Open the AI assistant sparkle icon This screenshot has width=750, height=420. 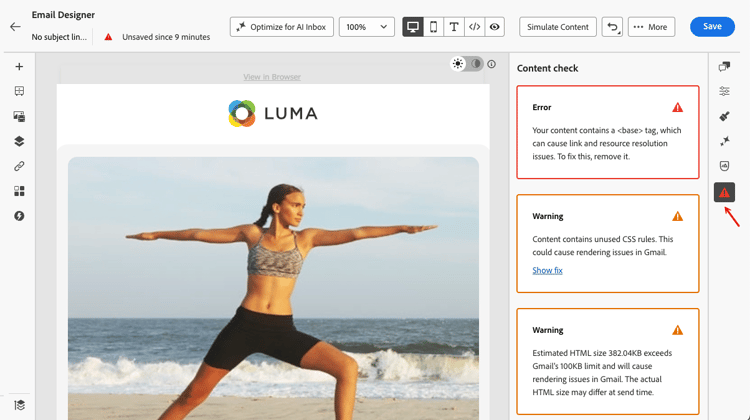coord(724,141)
